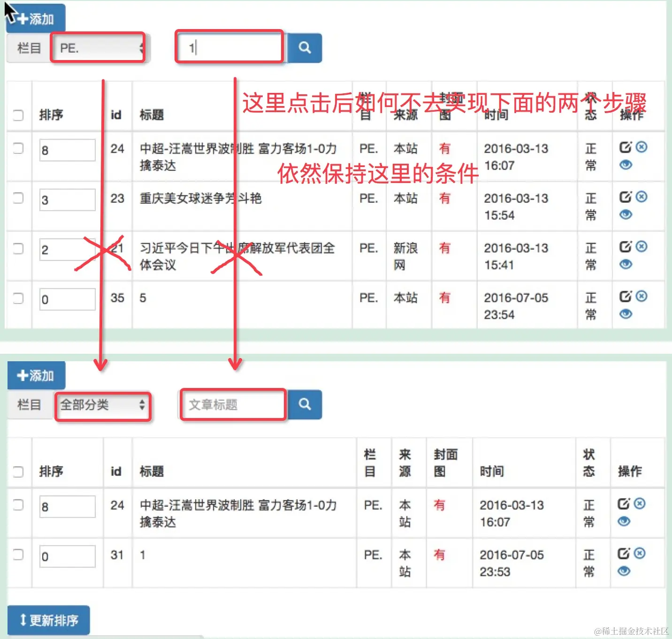Image resolution: width=672 pixels, height=639 pixels.
Task: Click delete icon for lower id 24 row
Action: point(640,503)
